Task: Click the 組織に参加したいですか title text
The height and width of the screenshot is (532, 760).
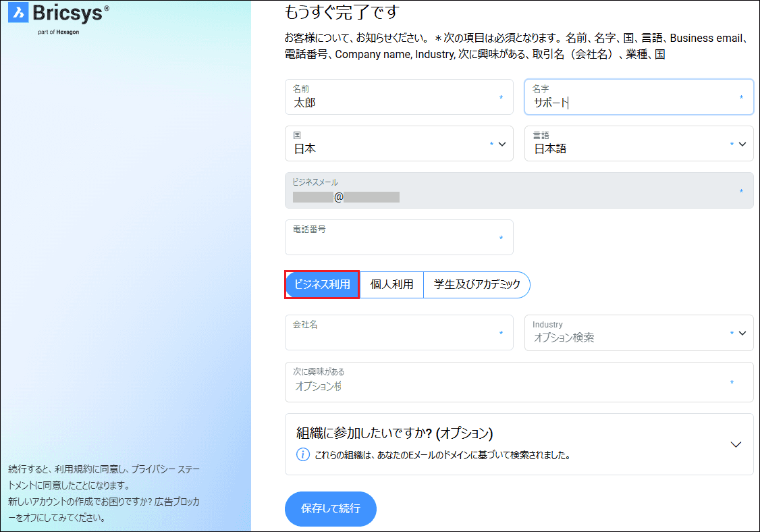Action: tap(394, 433)
